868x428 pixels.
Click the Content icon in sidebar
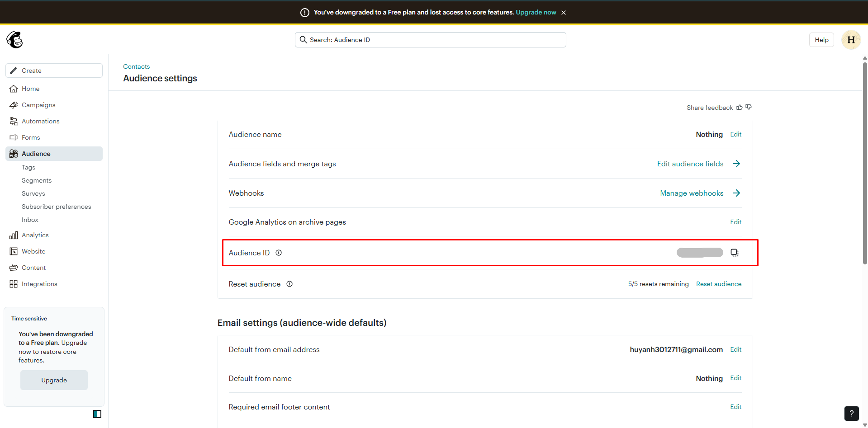tap(14, 268)
